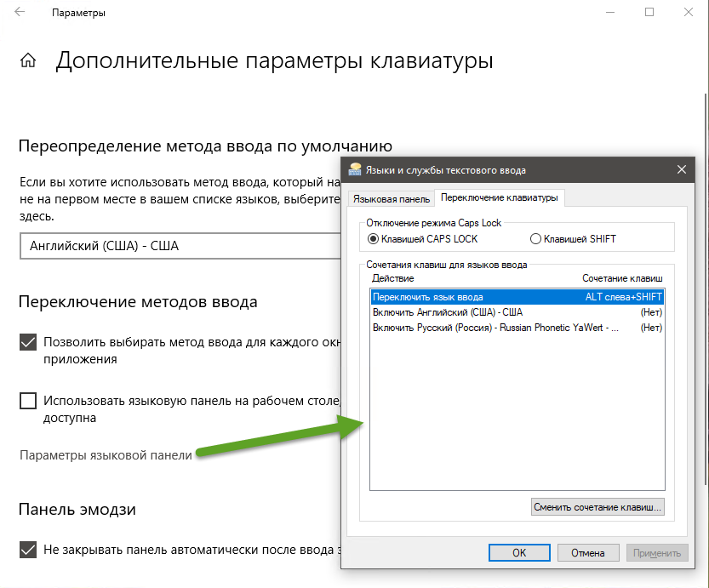The image size is (709, 588).
Task: Uncheck Позволить выбирать метод ввода checkbox
Action: 28,342
